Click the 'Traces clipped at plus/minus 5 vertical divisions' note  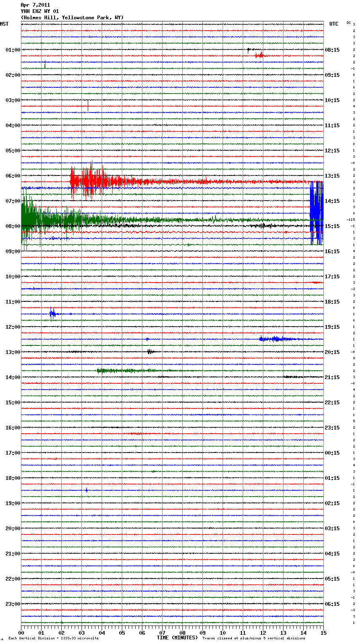coord(254,638)
